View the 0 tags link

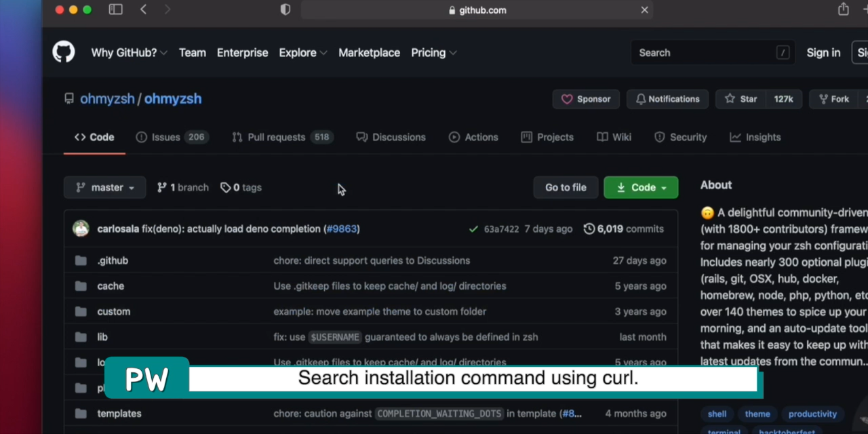click(241, 187)
